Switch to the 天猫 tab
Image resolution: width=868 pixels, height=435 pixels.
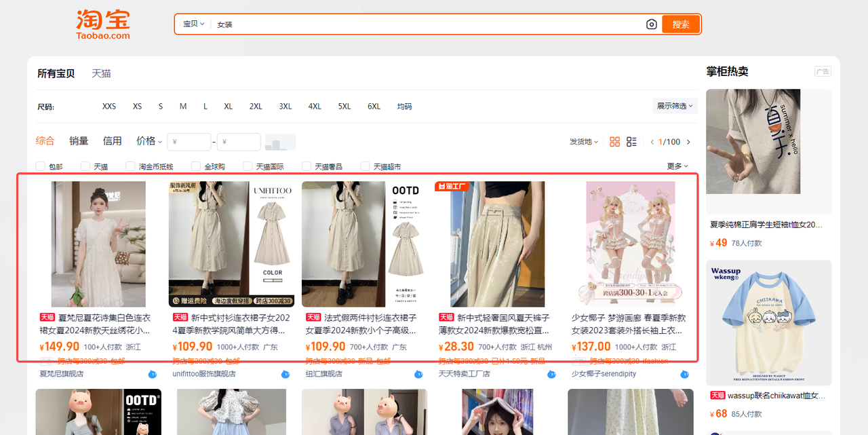[101, 73]
